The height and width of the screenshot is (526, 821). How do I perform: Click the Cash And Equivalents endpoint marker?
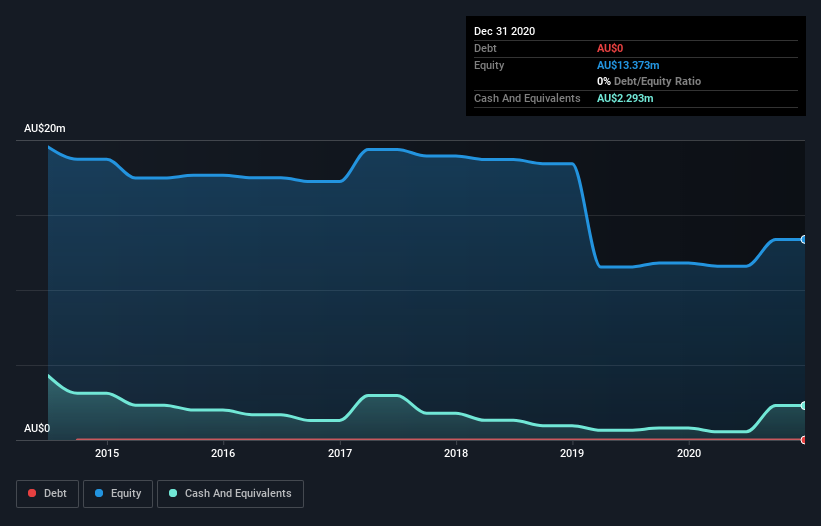click(804, 406)
